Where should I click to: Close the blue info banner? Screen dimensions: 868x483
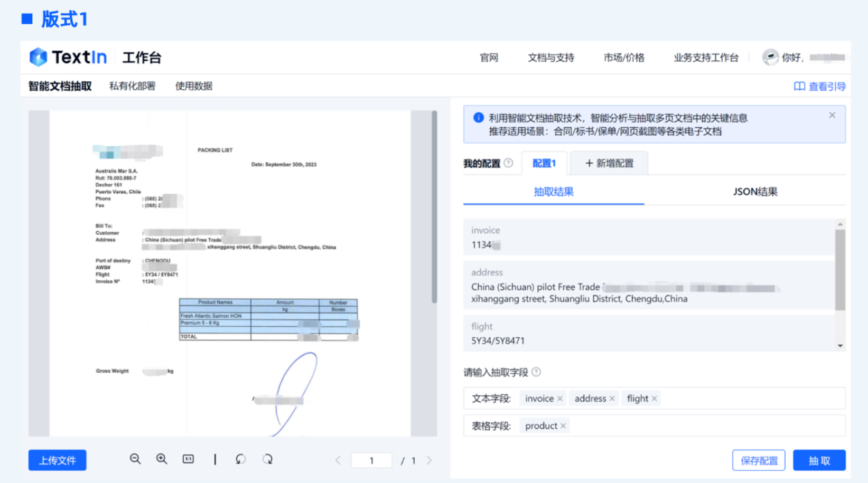click(832, 115)
